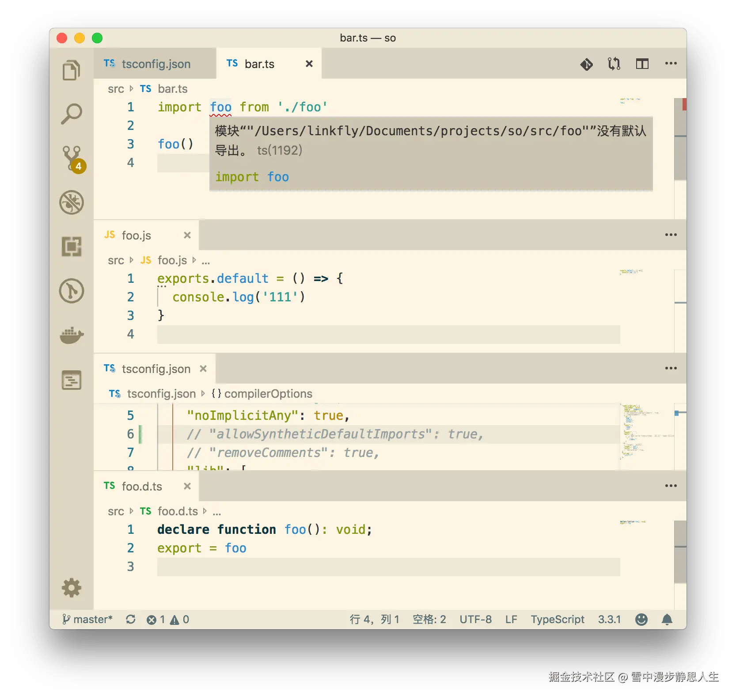Click src breadcrumb above foo.js editor
The height and width of the screenshot is (700, 736).
(x=116, y=260)
